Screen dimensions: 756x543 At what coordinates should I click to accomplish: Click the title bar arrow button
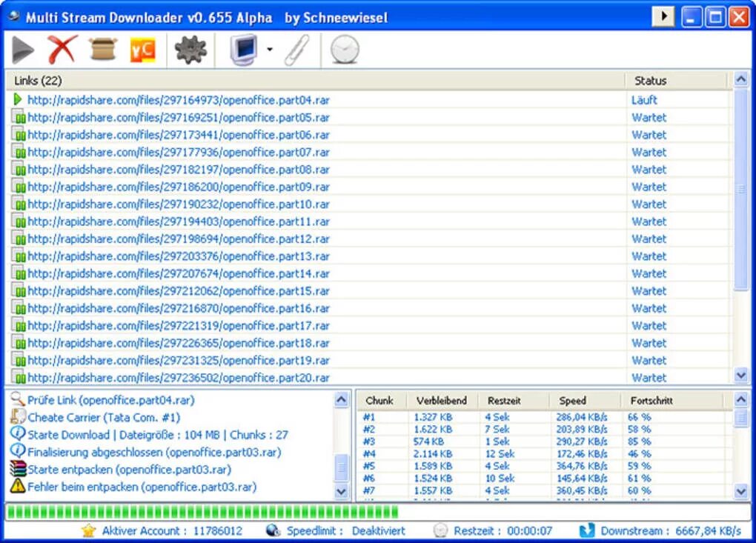pyautogui.click(x=663, y=17)
